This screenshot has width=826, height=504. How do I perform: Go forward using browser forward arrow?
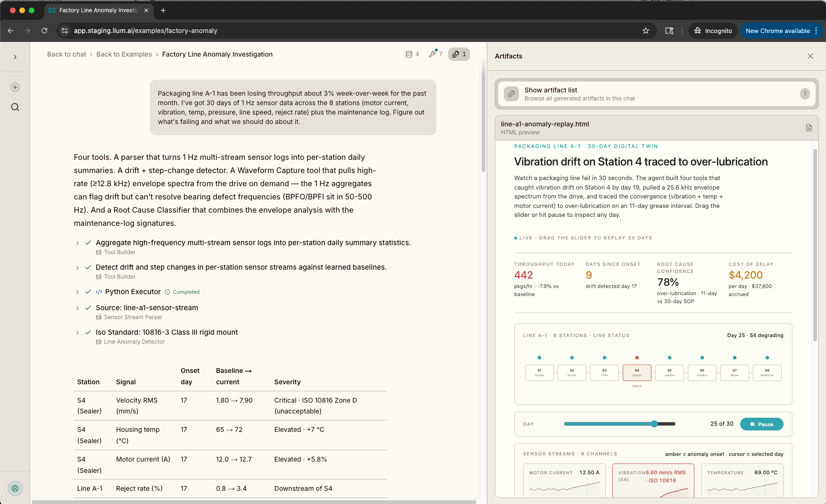tap(27, 31)
